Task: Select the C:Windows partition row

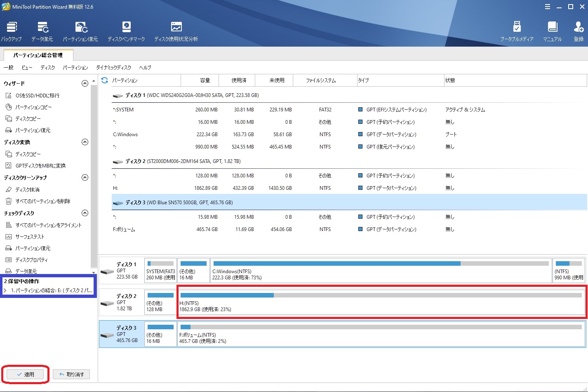Action: pyautogui.click(x=349, y=135)
